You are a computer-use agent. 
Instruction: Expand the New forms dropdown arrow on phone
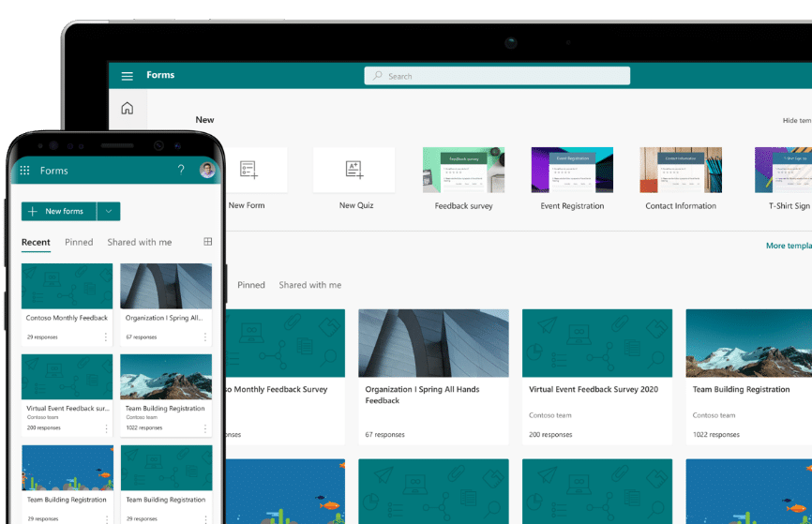[109, 211]
